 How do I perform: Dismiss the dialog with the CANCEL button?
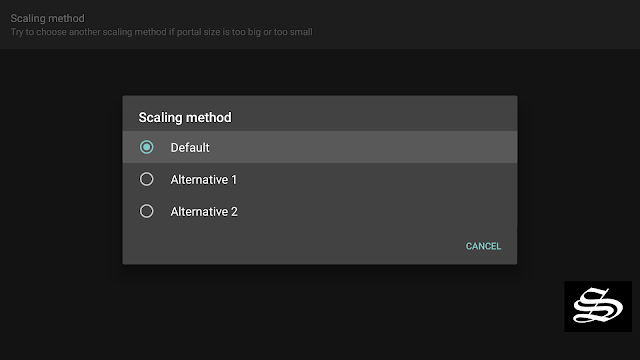point(483,246)
